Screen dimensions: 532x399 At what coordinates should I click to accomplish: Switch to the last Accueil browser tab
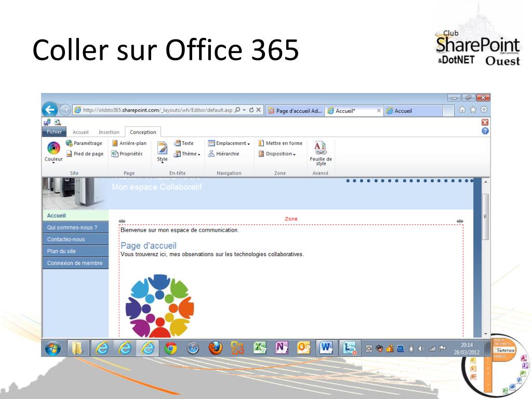tap(413, 111)
